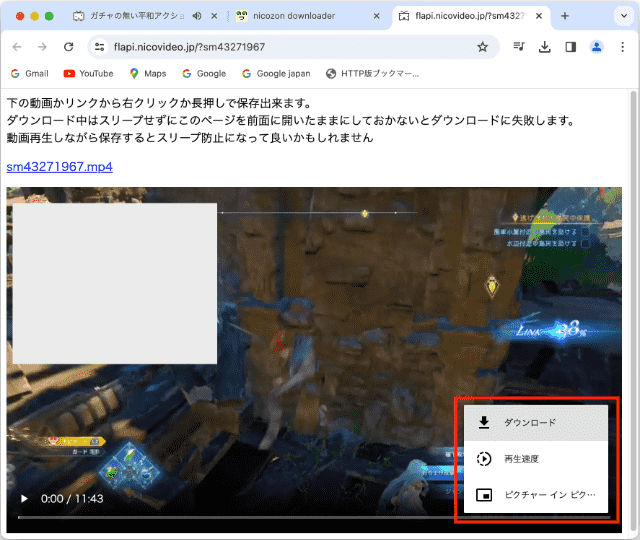Open the YouTube bookmark
Viewport: 640px width, 540px height.
88,73
